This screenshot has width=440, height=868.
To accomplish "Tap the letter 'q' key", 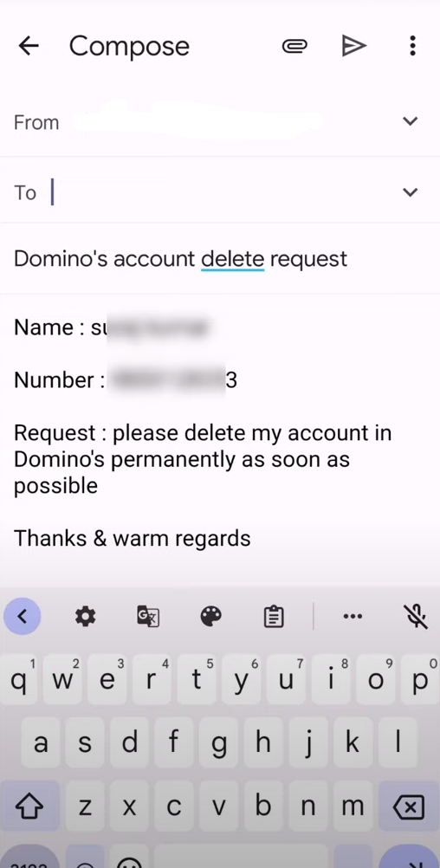I will pyautogui.click(x=19, y=679).
